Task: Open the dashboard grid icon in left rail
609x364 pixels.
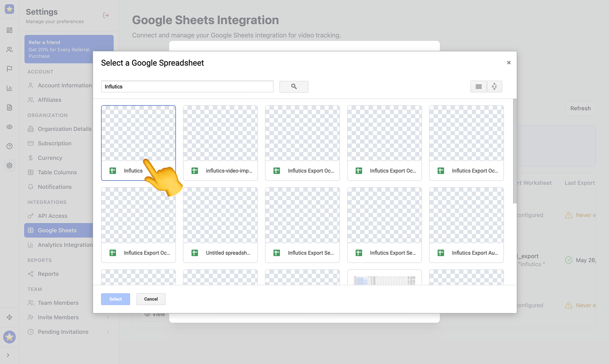Action: point(9,30)
